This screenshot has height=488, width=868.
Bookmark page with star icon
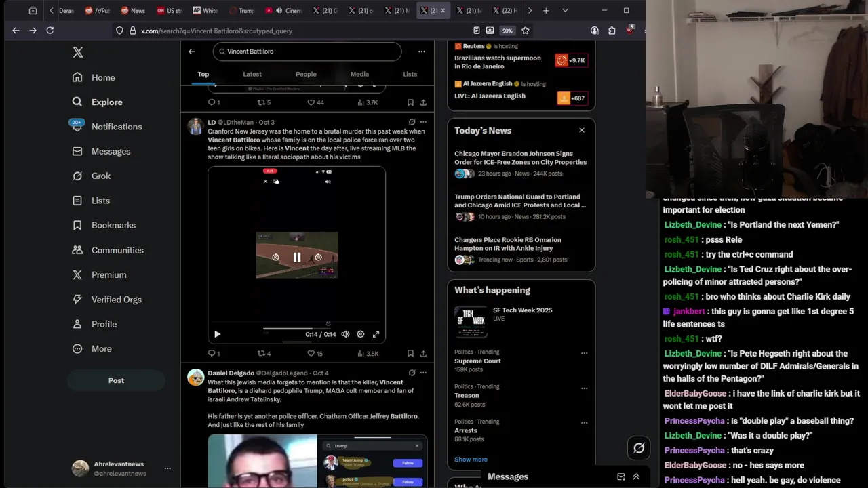pyautogui.click(x=525, y=30)
